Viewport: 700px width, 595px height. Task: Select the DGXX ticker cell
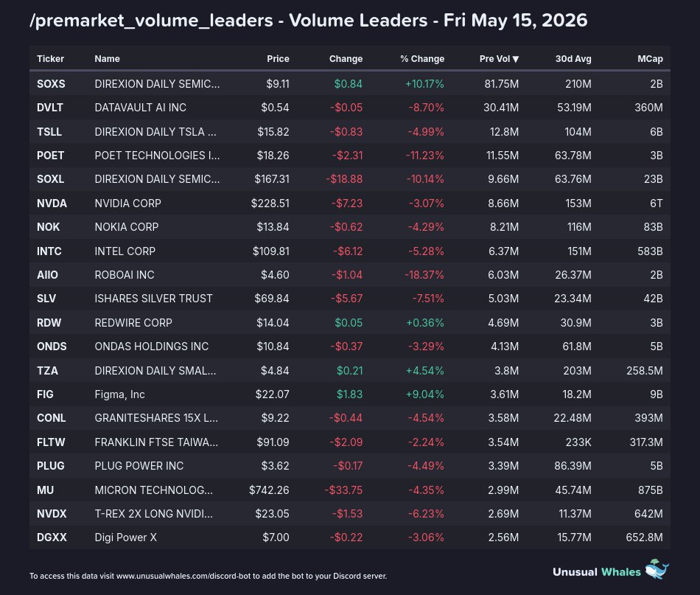tap(52, 537)
